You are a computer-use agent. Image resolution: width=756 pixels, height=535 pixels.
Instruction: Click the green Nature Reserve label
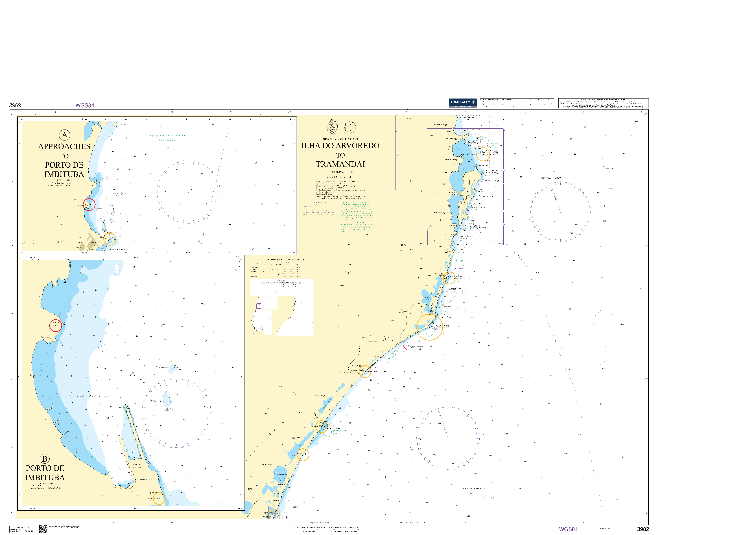pos(167,136)
